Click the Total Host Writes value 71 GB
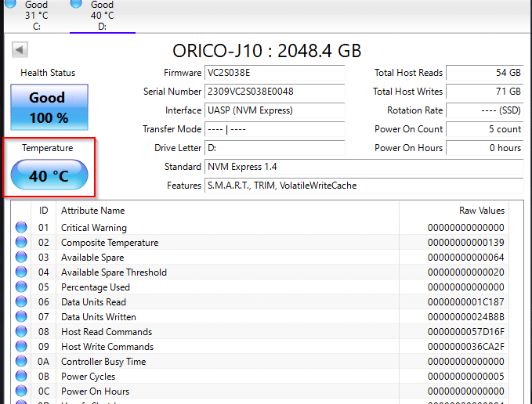 click(485, 92)
